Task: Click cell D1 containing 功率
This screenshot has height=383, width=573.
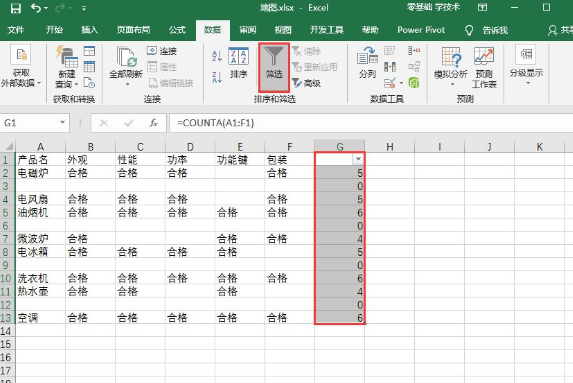Action: [x=190, y=159]
